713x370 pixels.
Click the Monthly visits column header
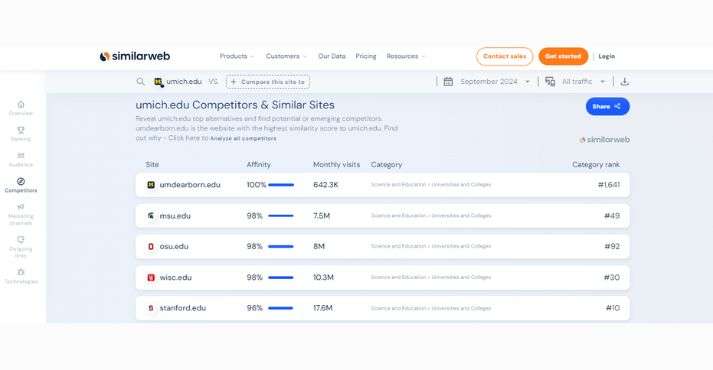tap(336, 165)
